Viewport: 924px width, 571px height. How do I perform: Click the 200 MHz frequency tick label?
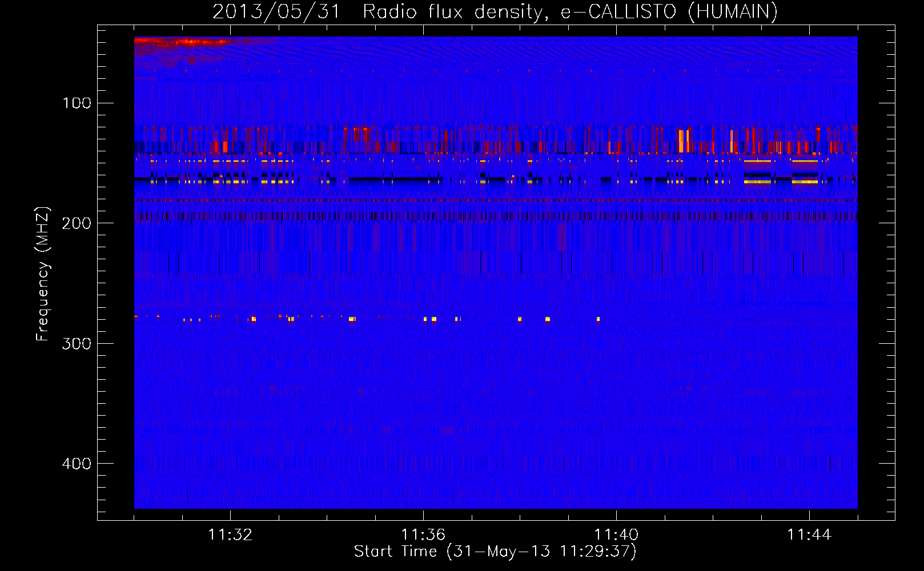(x=77, y=223)
